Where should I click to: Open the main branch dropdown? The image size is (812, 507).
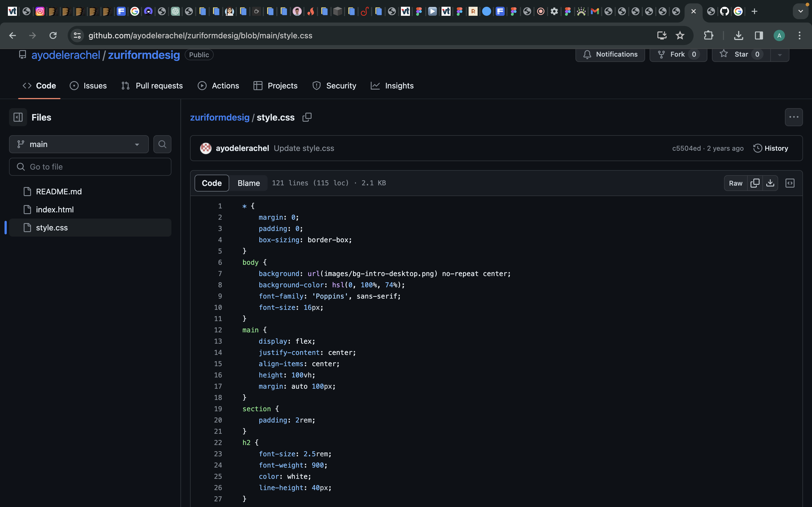click(79, 144)
